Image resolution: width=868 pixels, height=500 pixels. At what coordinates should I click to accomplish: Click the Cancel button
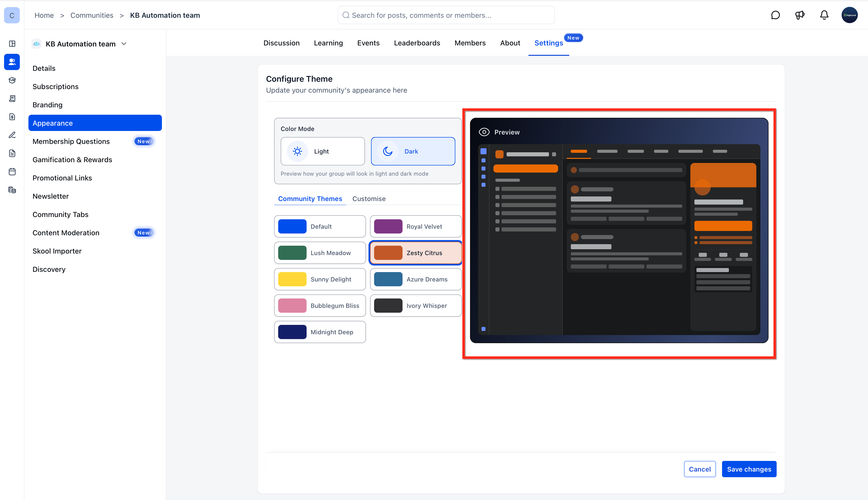(x=700, y=469)
